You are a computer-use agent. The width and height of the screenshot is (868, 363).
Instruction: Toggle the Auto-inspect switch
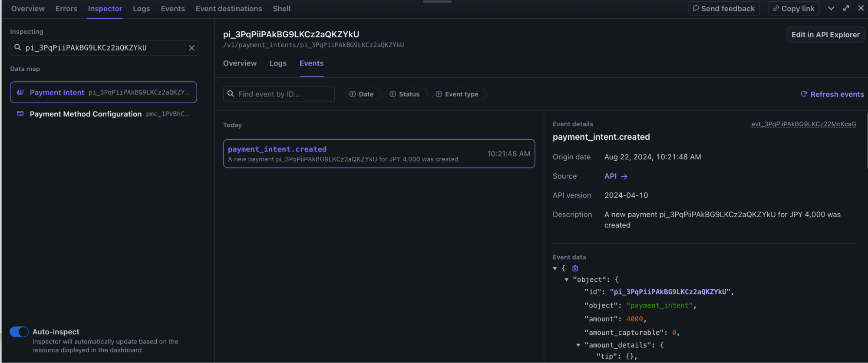[x=19, y=332]
